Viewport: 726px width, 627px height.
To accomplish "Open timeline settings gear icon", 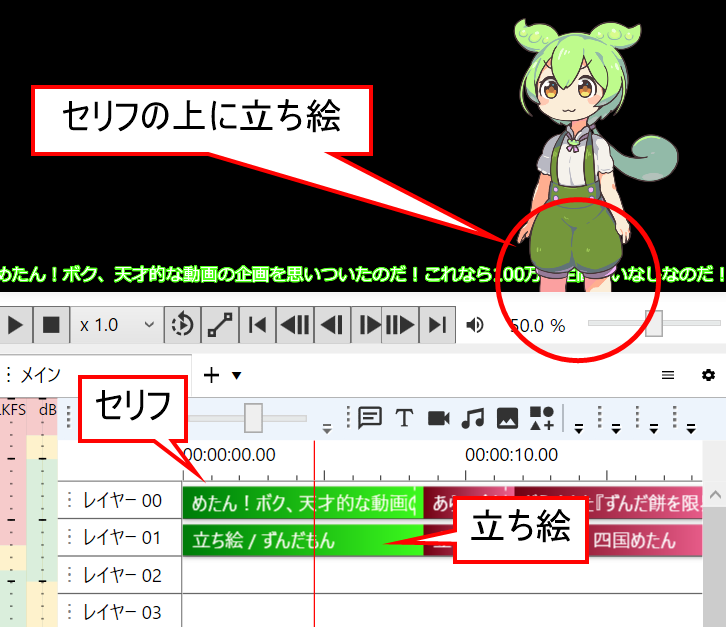I will [x=708, y=375].
